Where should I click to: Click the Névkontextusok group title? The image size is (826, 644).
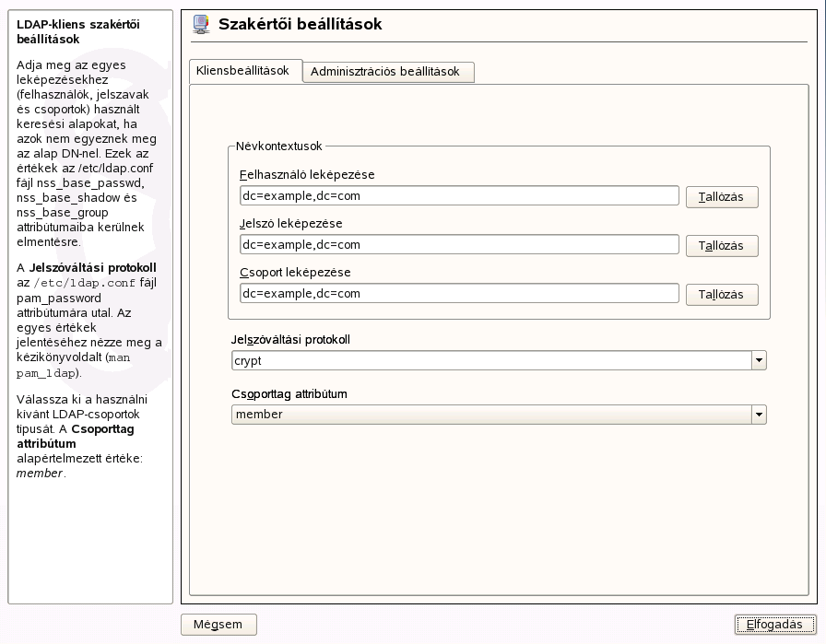[279, 146]
